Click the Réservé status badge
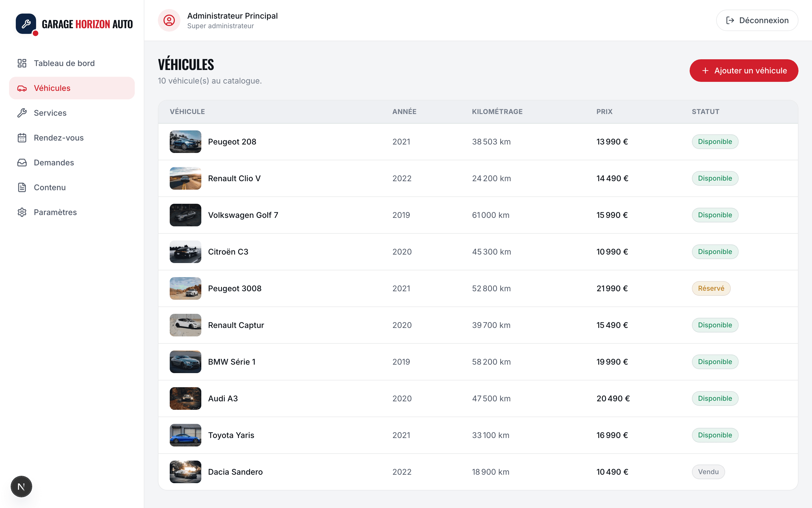 pos(711,288)
